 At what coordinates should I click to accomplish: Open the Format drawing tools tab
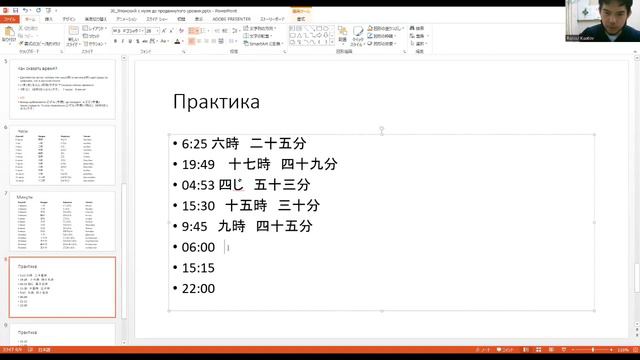(301, 19)
